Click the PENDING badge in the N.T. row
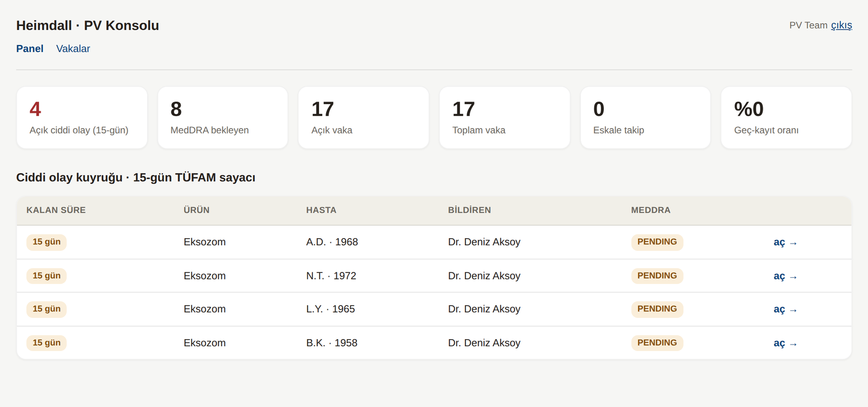868x407 pixels. (657, 276)
